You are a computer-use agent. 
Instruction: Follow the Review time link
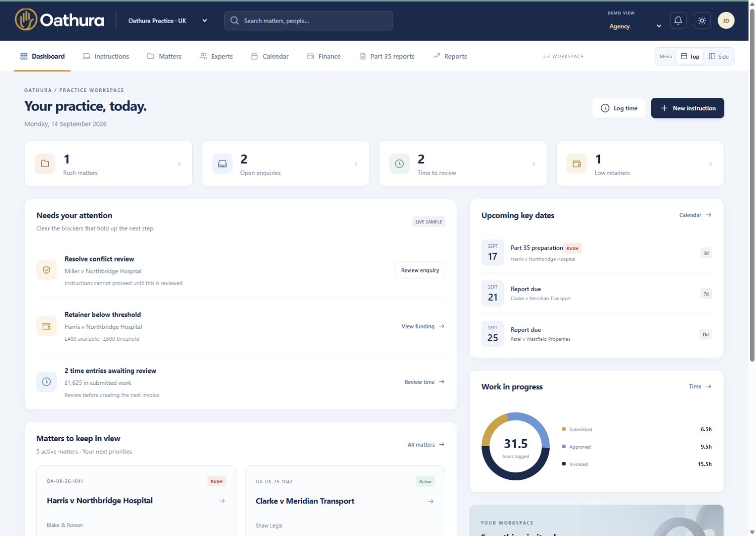[425, 382]
